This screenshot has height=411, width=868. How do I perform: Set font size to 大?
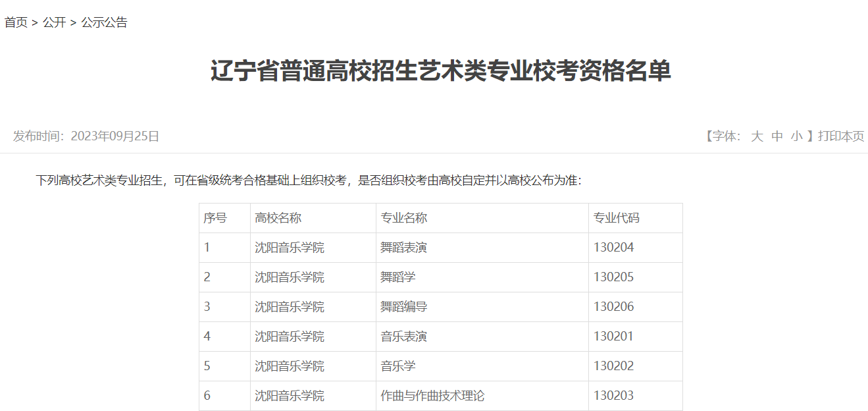point(756,136)
